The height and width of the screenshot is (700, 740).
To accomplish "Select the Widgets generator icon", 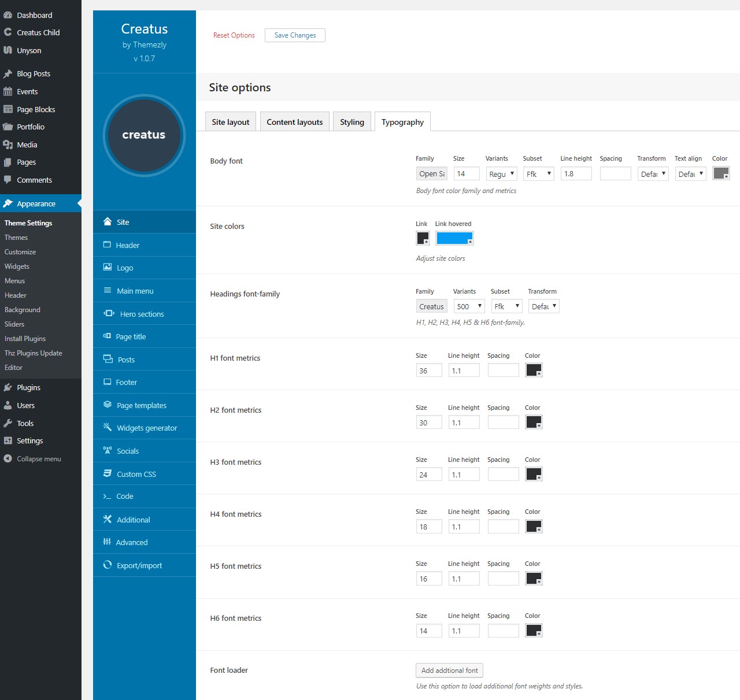I will pyautogui.click(x=108, y=428).
